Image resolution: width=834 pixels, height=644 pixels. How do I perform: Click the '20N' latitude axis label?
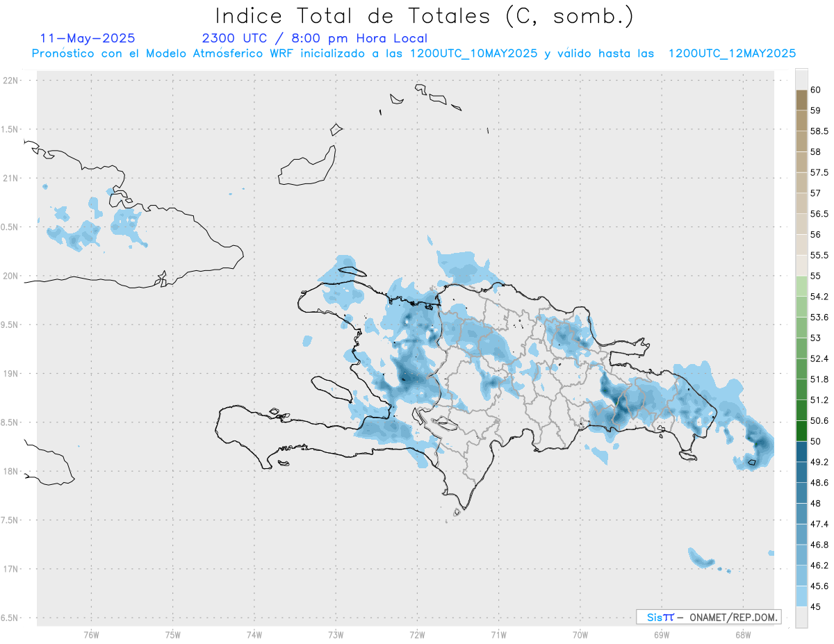pos(10,276)
